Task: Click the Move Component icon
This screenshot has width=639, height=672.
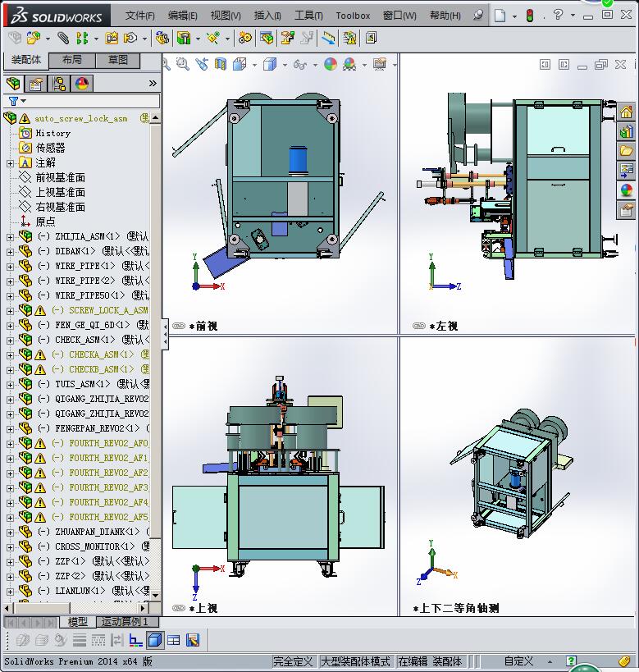Action: pos(130,38)
